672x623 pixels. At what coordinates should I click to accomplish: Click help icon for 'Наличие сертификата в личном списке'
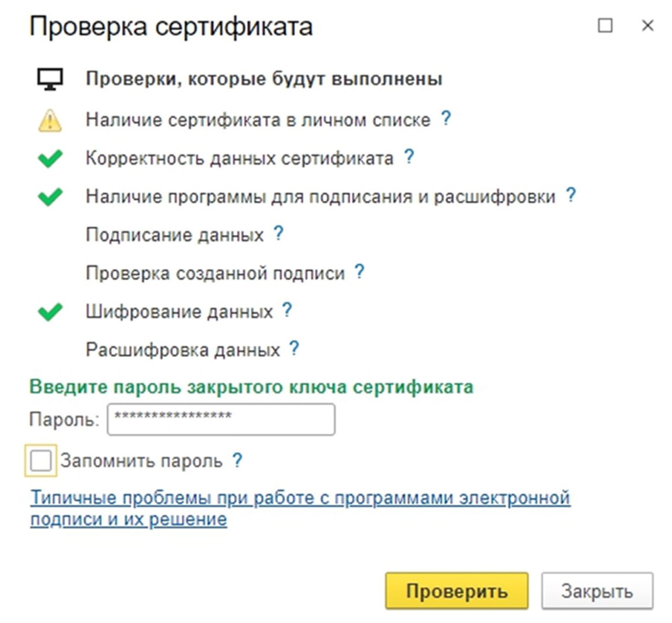446,118
